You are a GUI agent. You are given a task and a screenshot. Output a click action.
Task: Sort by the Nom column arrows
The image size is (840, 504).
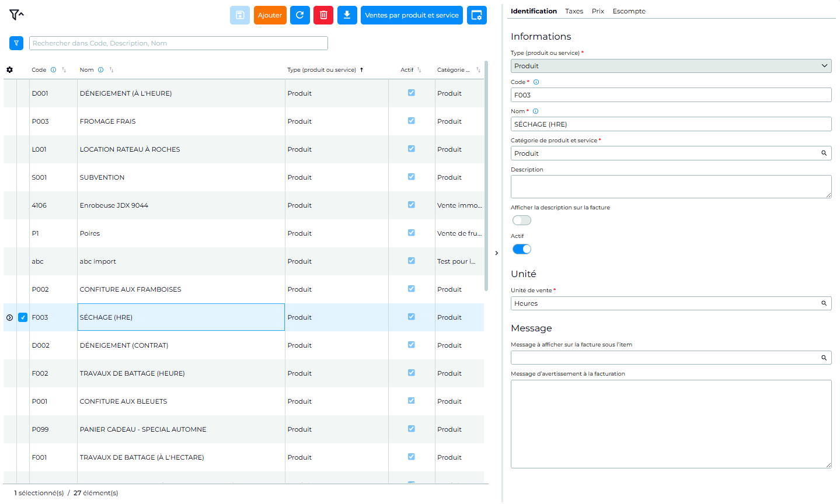(111, 70)
